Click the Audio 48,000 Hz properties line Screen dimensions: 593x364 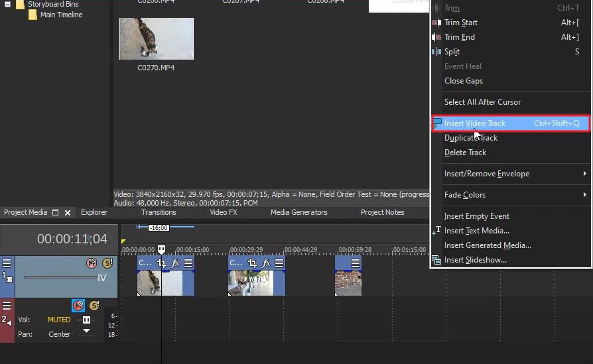[x=186, y=203]
